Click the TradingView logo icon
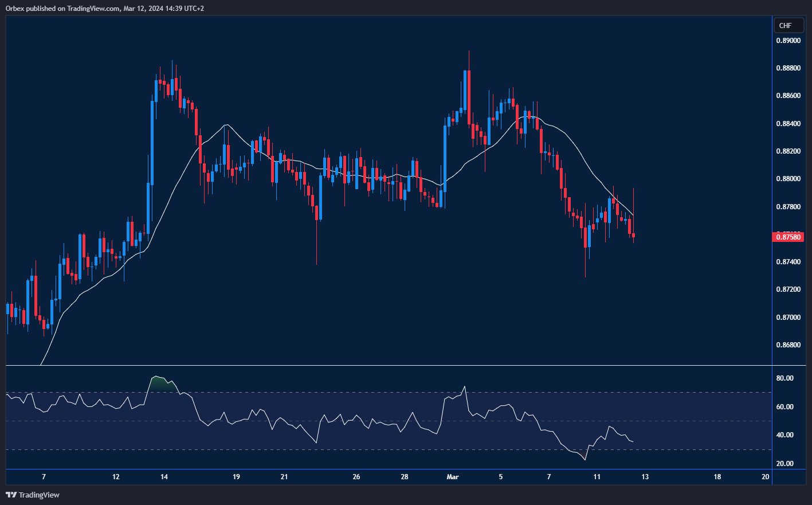The height and width of the screenshot is (505, 812). 11,495
